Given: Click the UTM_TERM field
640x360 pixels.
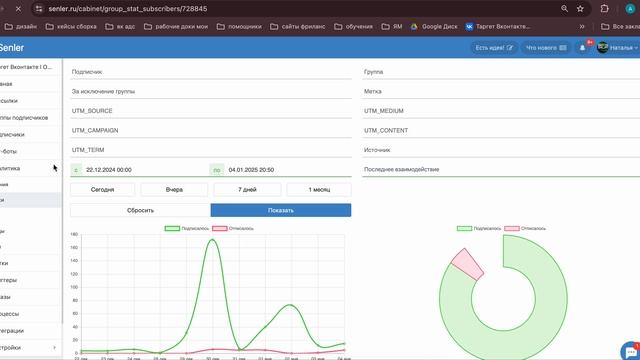Looking at the screenshot, I should (211, 150).
